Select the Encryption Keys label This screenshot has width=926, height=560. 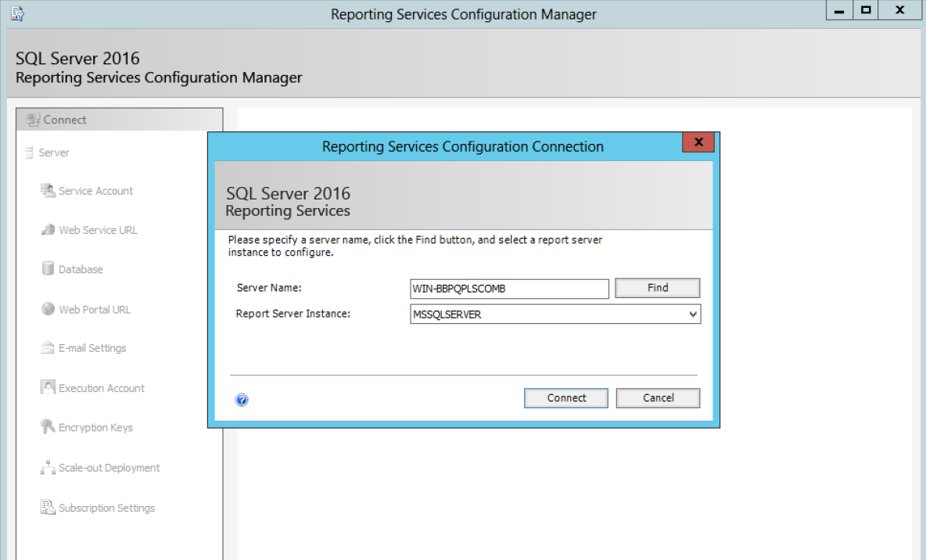click(x=95, y=427)
